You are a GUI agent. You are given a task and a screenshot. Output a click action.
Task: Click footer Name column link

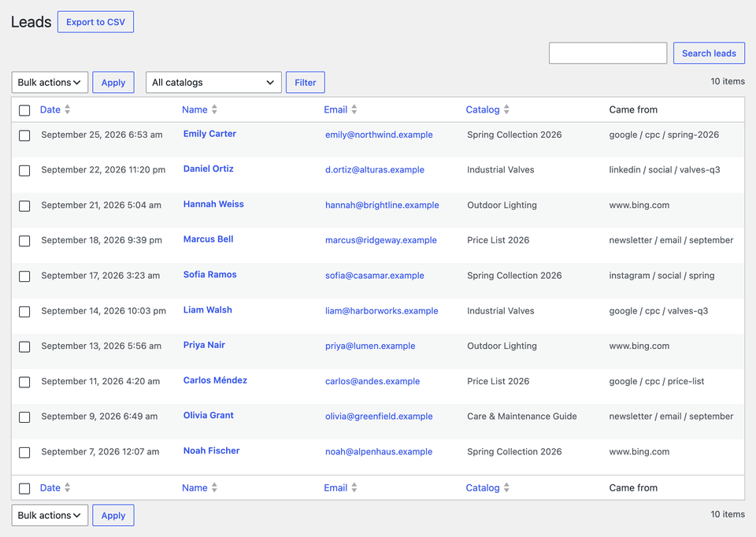click(195, 487)
